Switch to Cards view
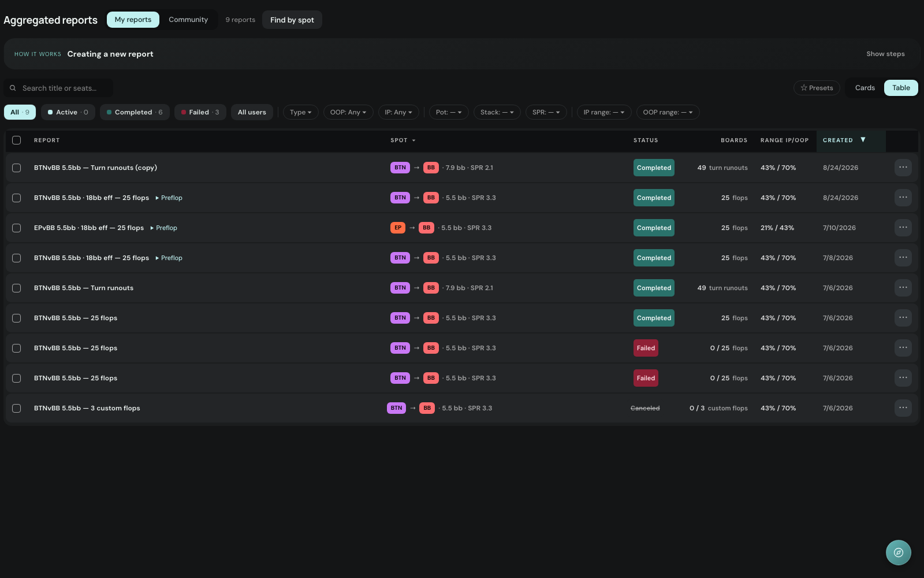Viewport: 924px width, 578px height. [x=865, y=88]
